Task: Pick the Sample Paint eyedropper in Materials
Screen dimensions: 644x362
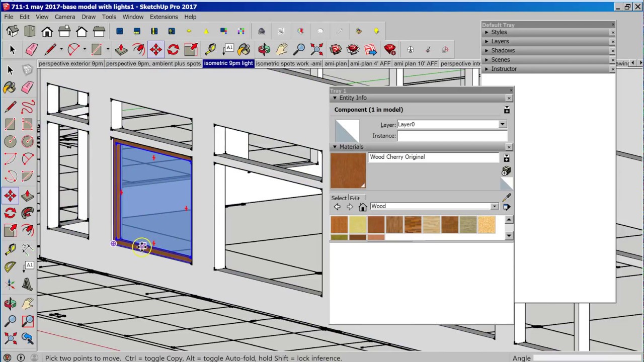Action: click(506, 198)
